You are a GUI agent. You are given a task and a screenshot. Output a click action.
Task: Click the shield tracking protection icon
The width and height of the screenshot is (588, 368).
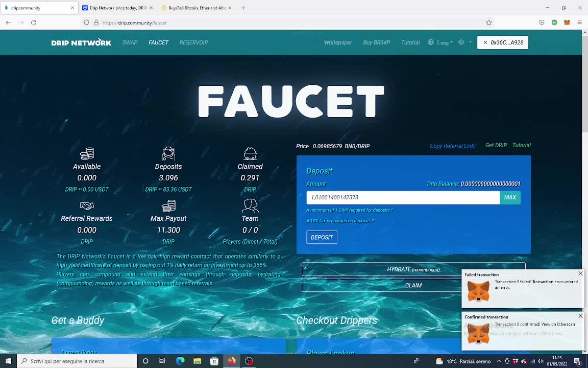point(86,22)
